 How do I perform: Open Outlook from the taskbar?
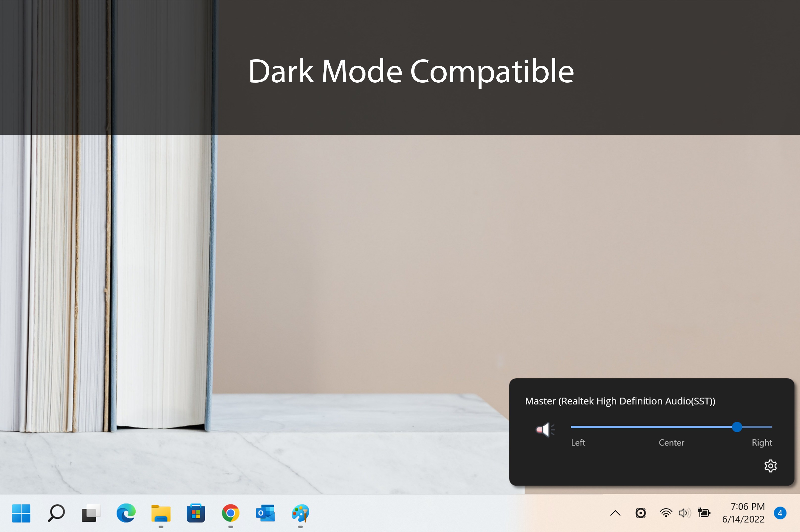(266, 513)
